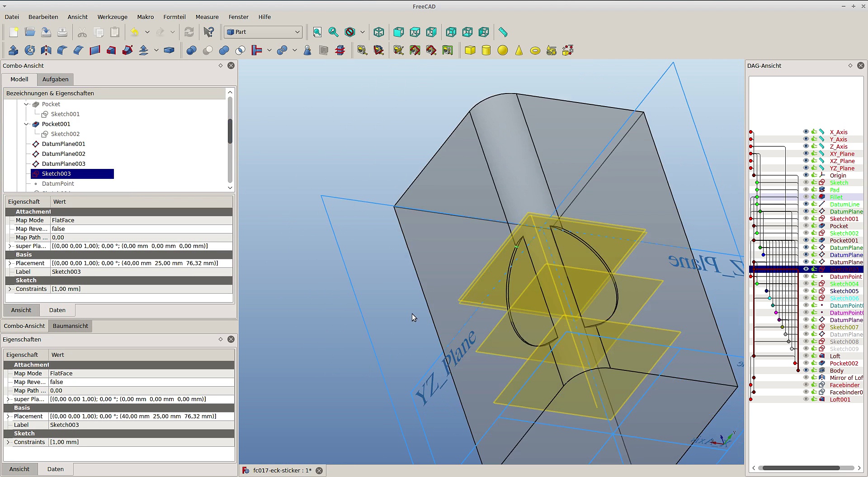Collapse the Pocket001 tree node
The height and width of the screenshot is (477, 868).
(26, 124)
